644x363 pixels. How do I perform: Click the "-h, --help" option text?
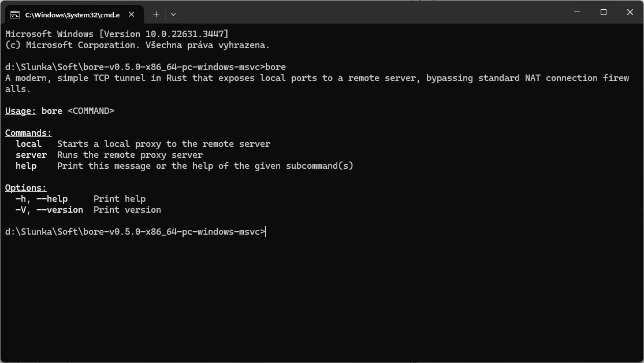pos(42,199)
